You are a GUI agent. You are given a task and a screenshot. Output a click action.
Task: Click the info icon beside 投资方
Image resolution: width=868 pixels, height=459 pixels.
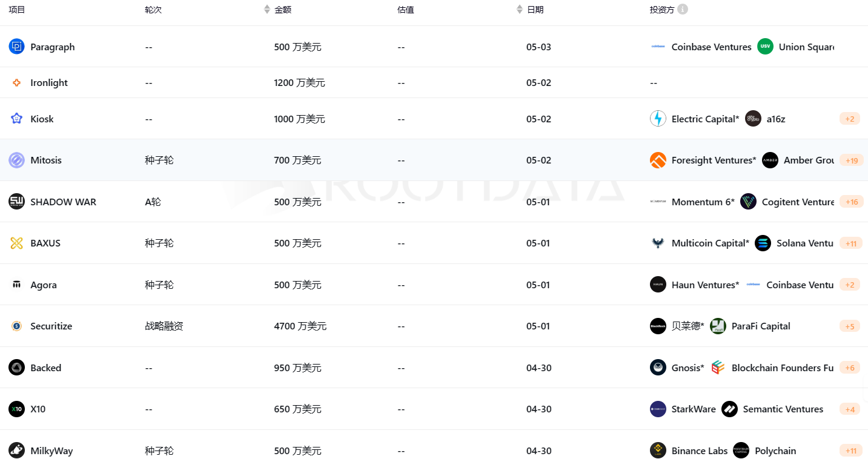[x=683, y=9]
